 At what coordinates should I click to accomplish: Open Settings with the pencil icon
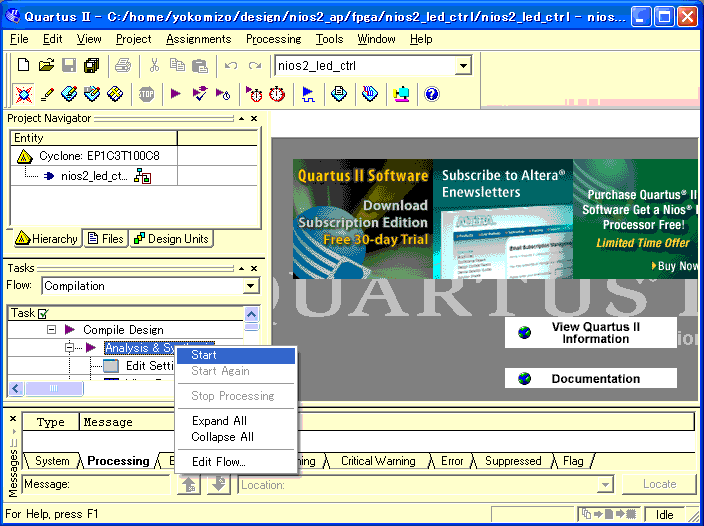coord(47,94)
